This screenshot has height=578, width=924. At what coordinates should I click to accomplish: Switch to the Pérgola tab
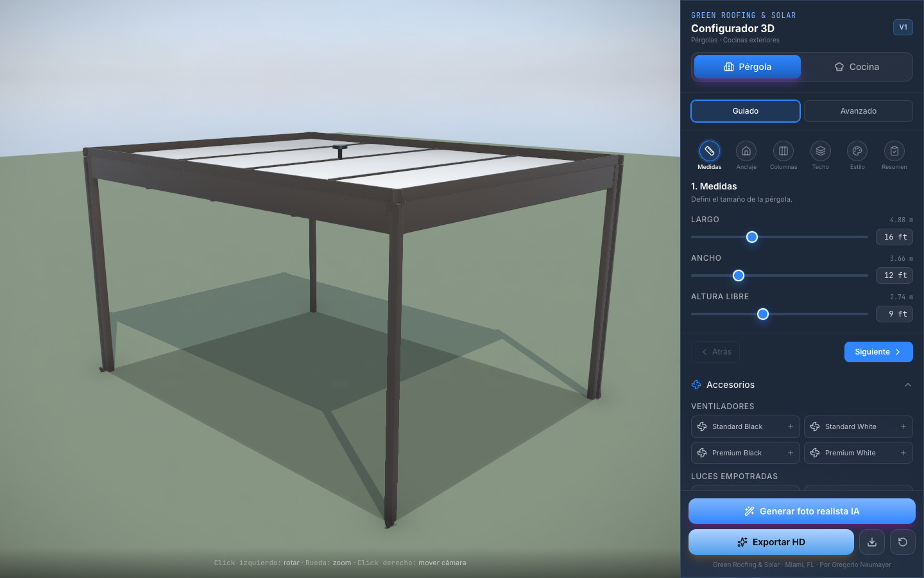(748, 67)
